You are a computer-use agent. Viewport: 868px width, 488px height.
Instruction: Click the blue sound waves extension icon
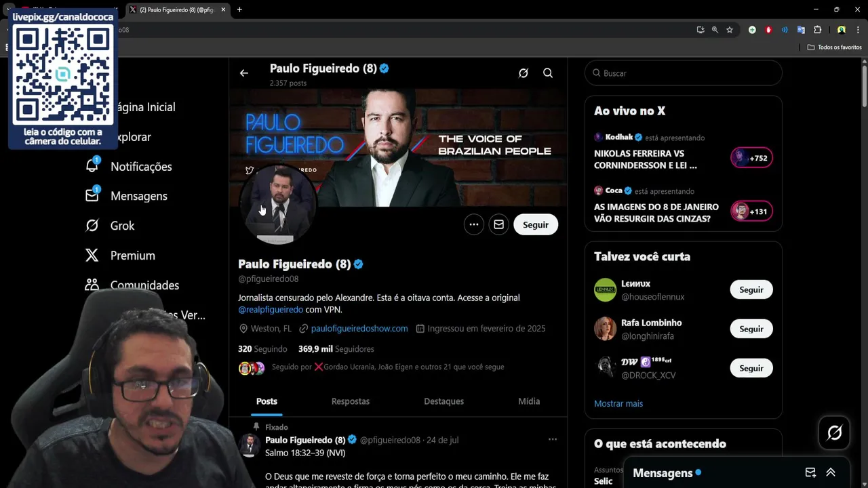tap(785, 30)
